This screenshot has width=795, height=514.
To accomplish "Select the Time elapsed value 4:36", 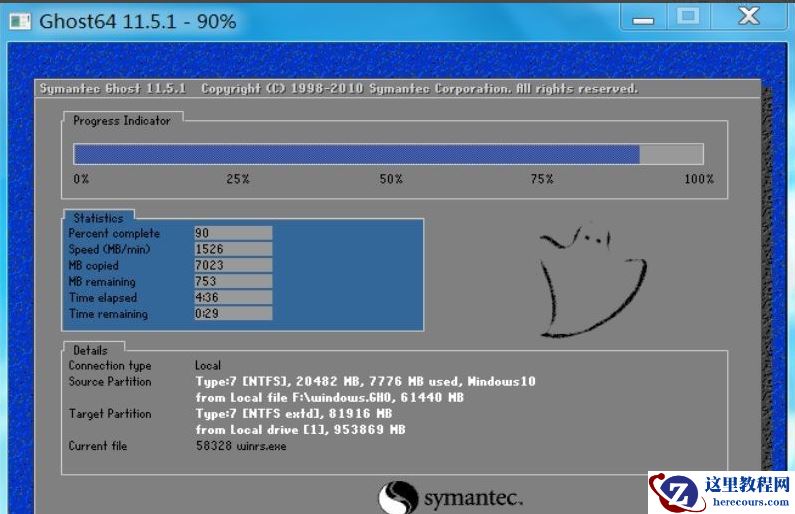I will click(x=233, y=298).
